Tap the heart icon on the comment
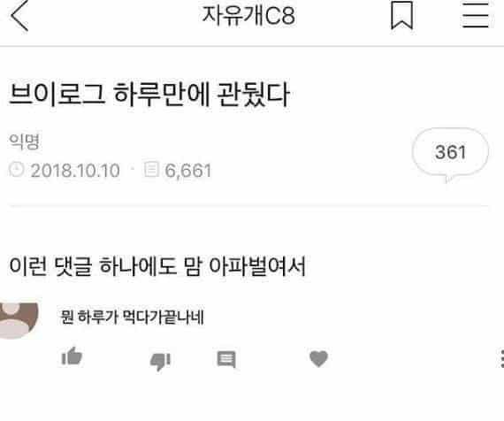 318,358
